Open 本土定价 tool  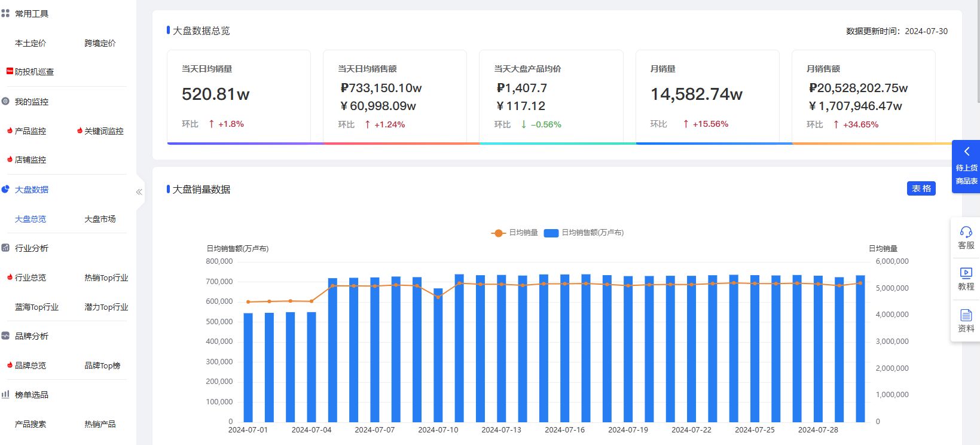[30, 43]
